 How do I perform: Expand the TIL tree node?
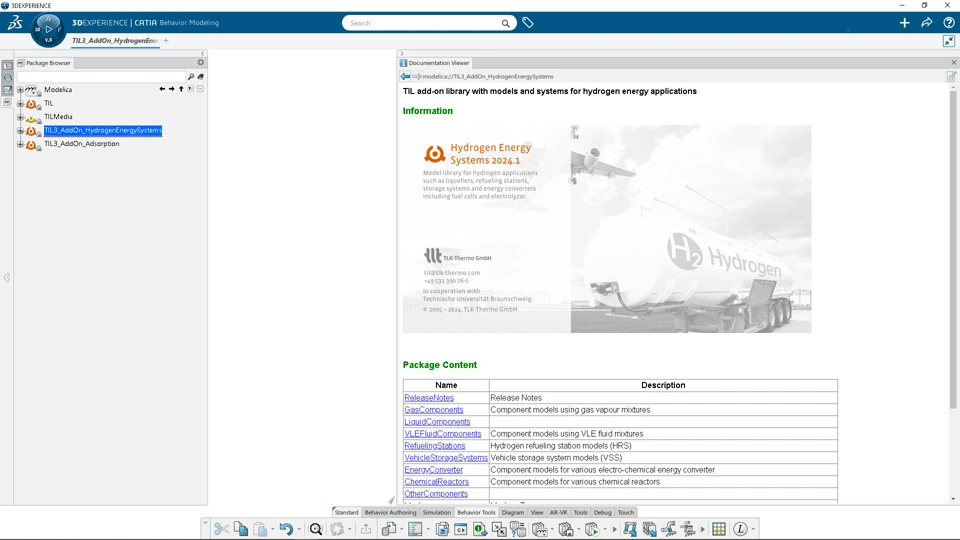(x=20, y=103)
